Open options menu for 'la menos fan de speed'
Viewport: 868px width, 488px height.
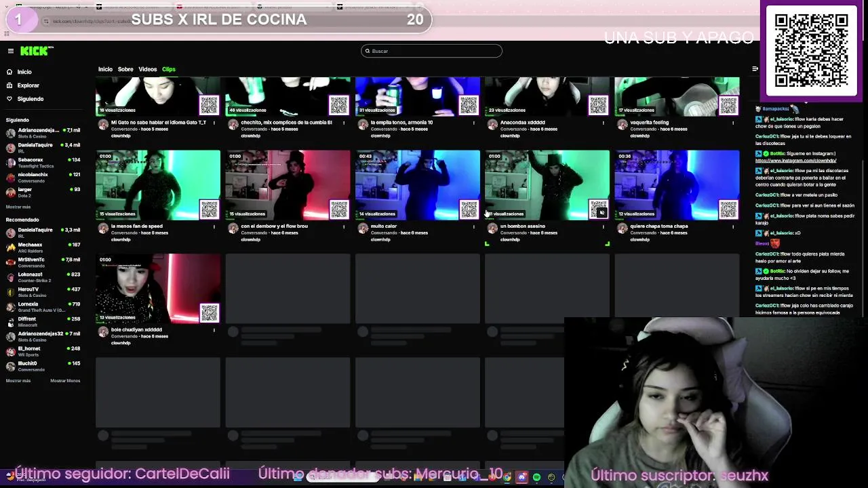[214, 226]
